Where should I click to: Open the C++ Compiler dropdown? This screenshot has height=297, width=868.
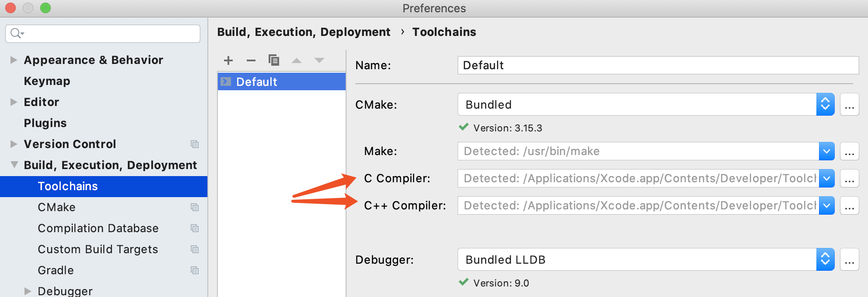click(x=826, y=205)
